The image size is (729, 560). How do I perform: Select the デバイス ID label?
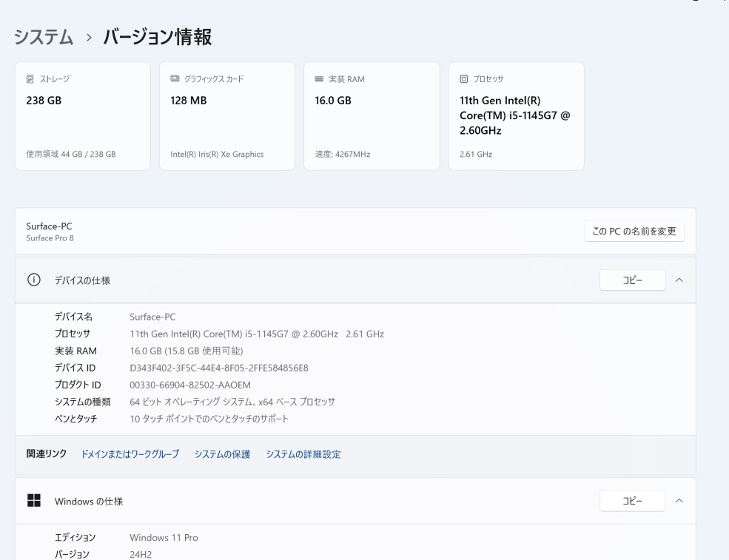[x=75, y=368]
